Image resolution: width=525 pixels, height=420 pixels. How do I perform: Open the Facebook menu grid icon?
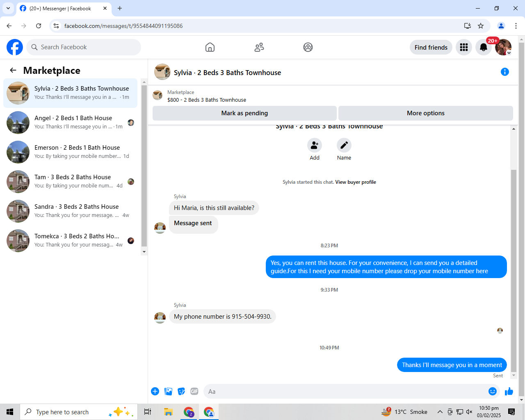point(464,47)
